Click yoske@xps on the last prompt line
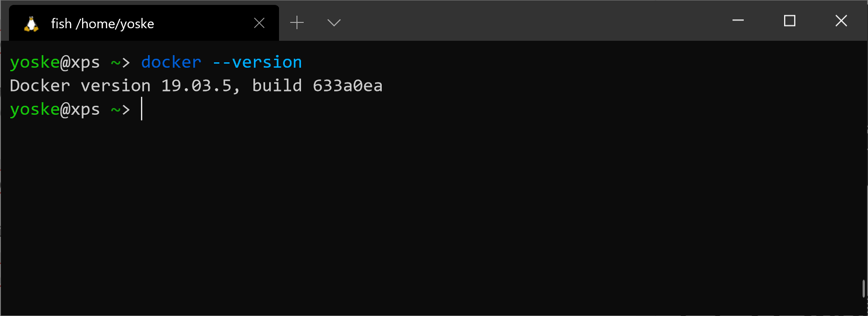 (55, 109)
